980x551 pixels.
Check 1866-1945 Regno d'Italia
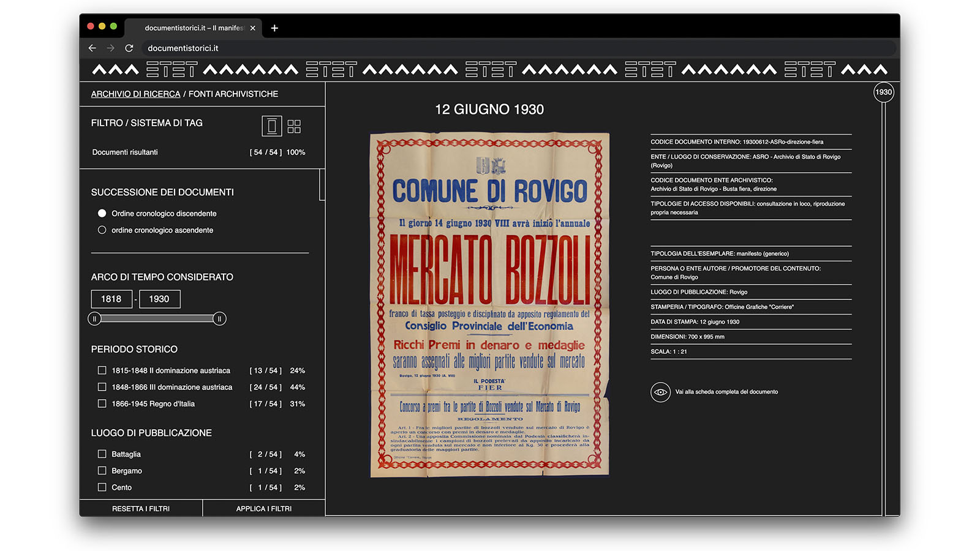tap(102, 403)
